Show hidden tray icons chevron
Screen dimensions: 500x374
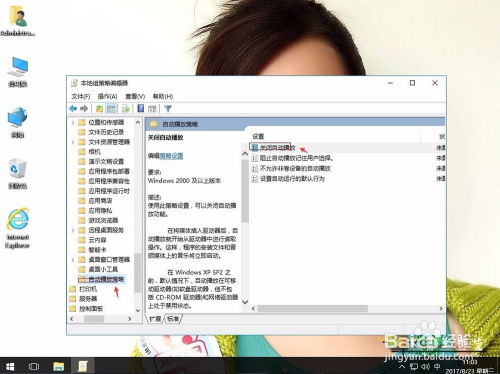coord(402,367)
